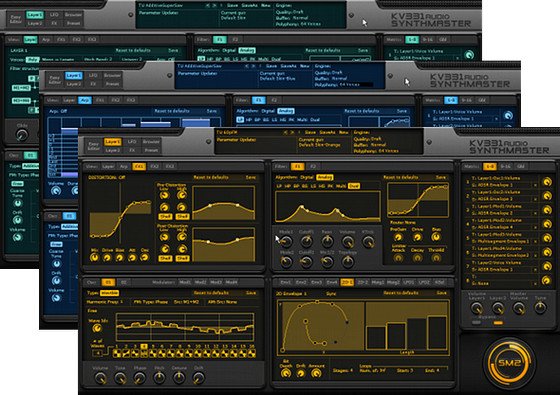The image size is (560, 395).
Task: Click the SM2 logo in orange window
Action: point(509,363)
